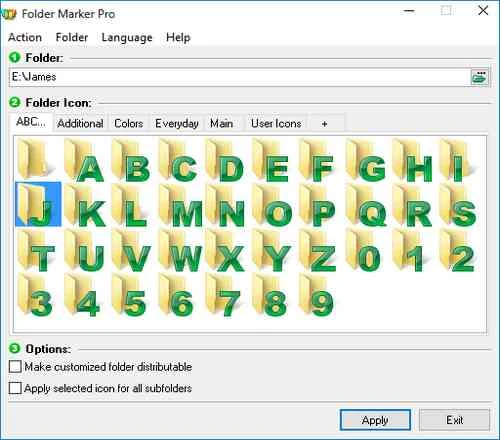Image resolution: width=500 pixels, height=440 pixels.
Task: Pick the letter O folder icon
Action: tap(272, 205)
